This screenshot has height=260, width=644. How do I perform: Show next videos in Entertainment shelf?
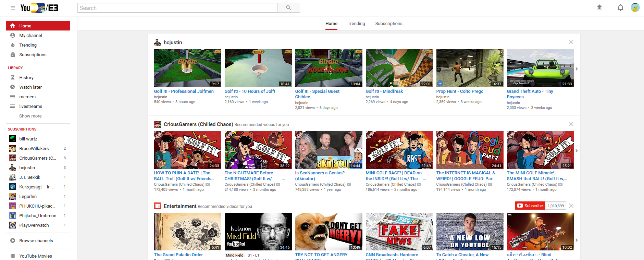coord(577,240)
